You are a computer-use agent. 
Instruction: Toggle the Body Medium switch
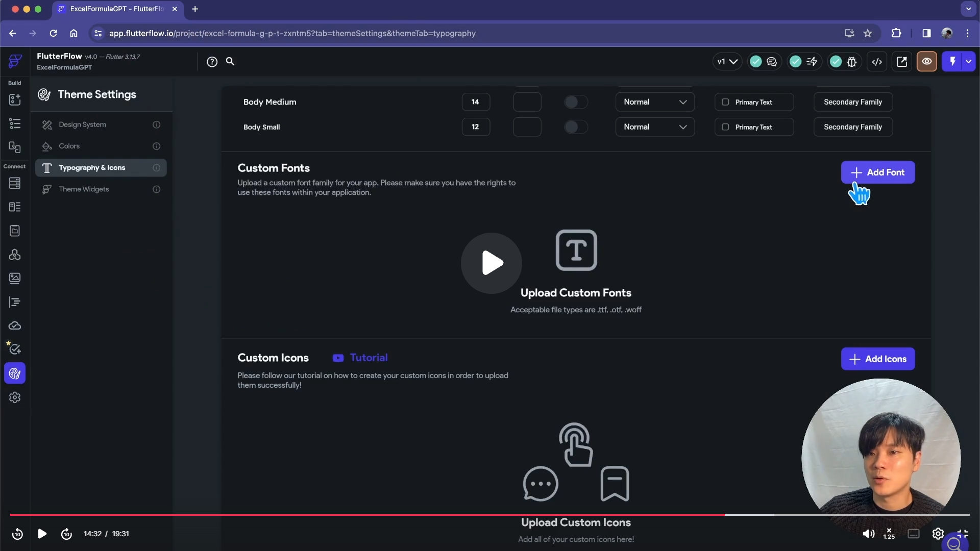click(576, 102)
